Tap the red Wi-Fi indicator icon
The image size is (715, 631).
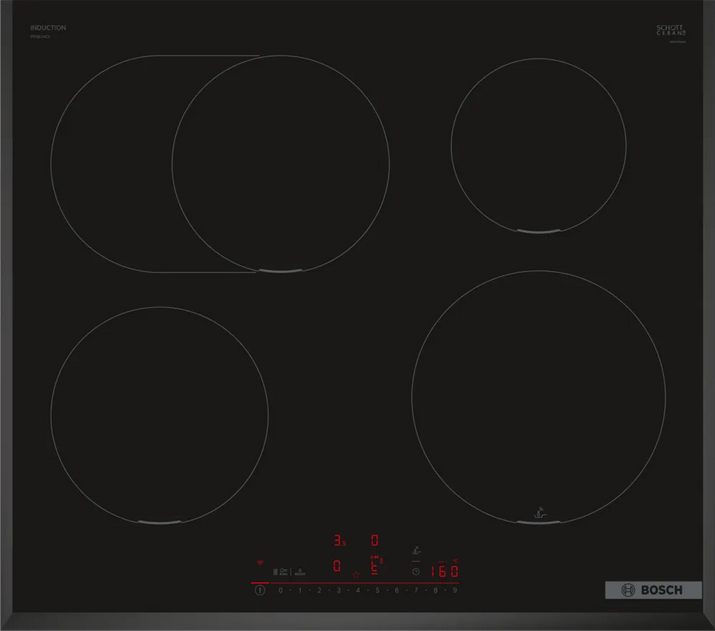pyautogui.click(x=262, y=563)
